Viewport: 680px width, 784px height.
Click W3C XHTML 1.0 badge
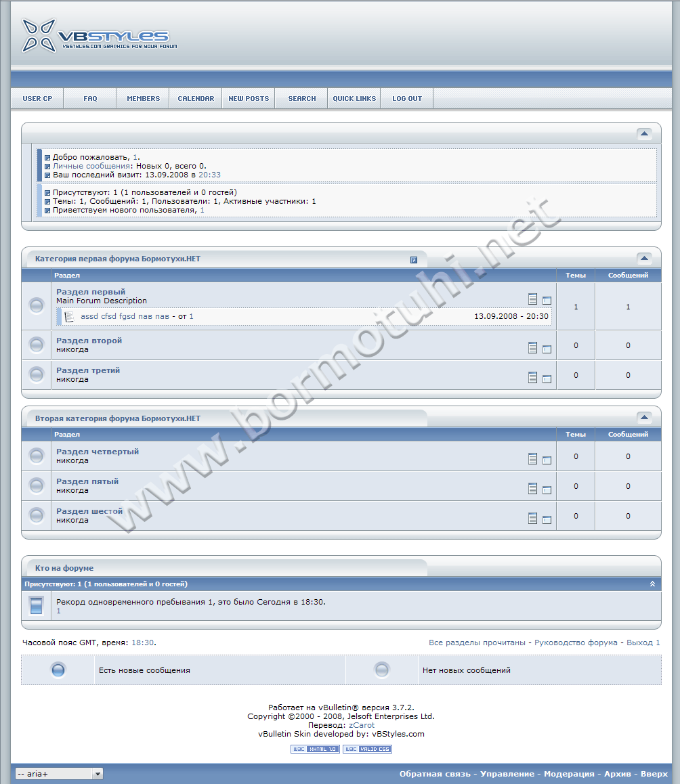[x=315, y=749]
